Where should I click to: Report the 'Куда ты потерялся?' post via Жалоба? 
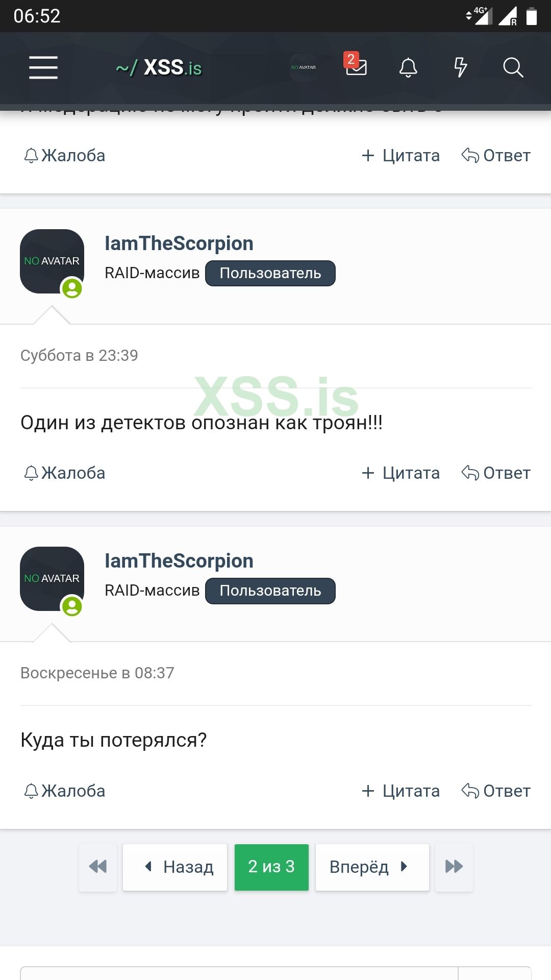[x=65, y=791]
